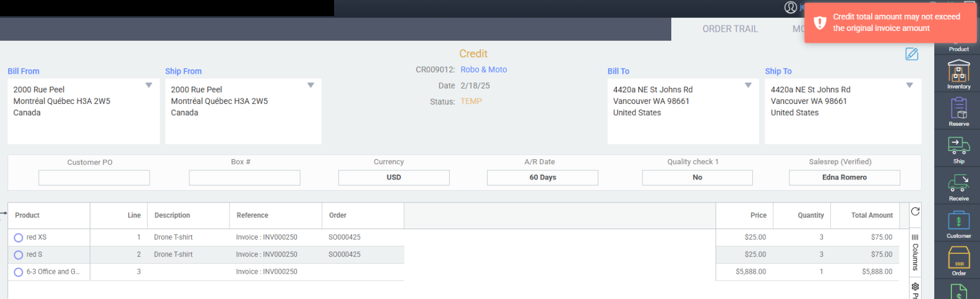
Task: Open the Order module icon
Action: (958, 261)
